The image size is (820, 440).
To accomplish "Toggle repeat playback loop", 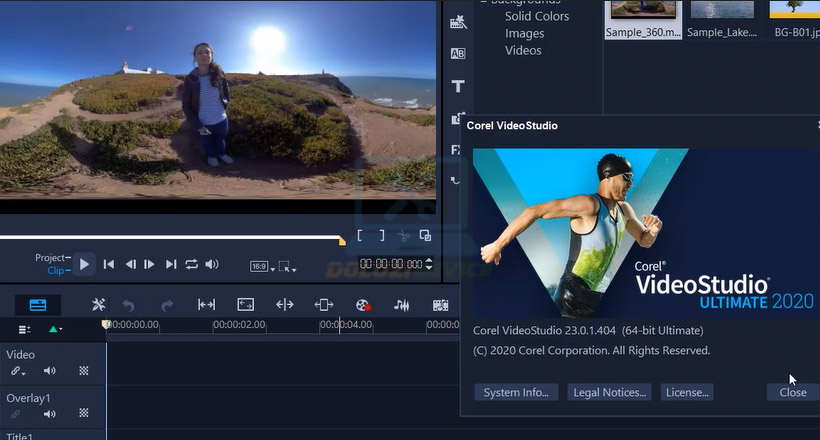I will tap(190, 264).
